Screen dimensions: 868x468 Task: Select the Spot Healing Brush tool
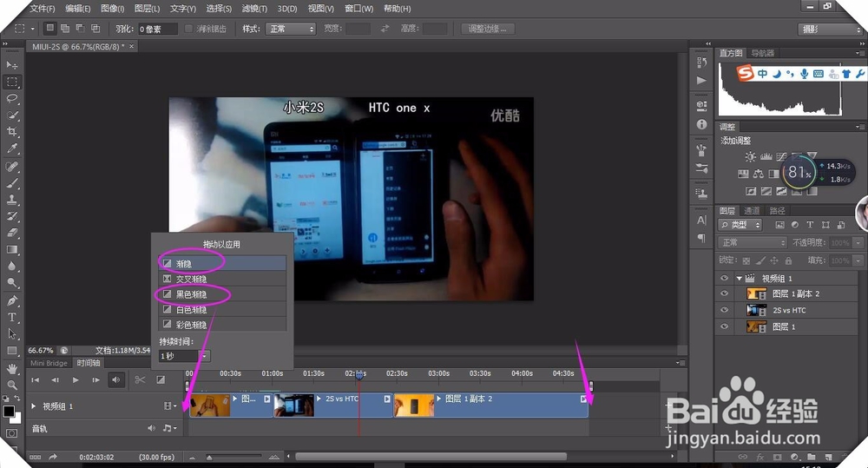coord(11,166)
